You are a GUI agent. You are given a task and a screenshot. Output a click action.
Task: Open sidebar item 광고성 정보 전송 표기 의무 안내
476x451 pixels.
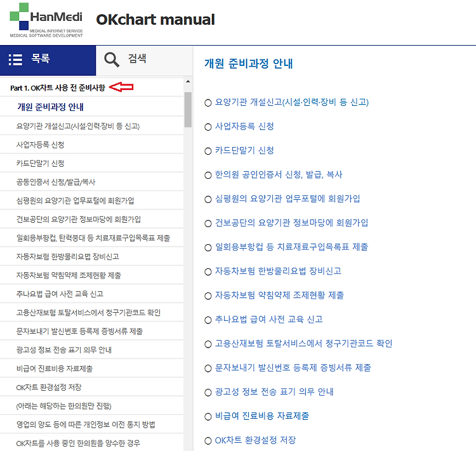[63, 350]
